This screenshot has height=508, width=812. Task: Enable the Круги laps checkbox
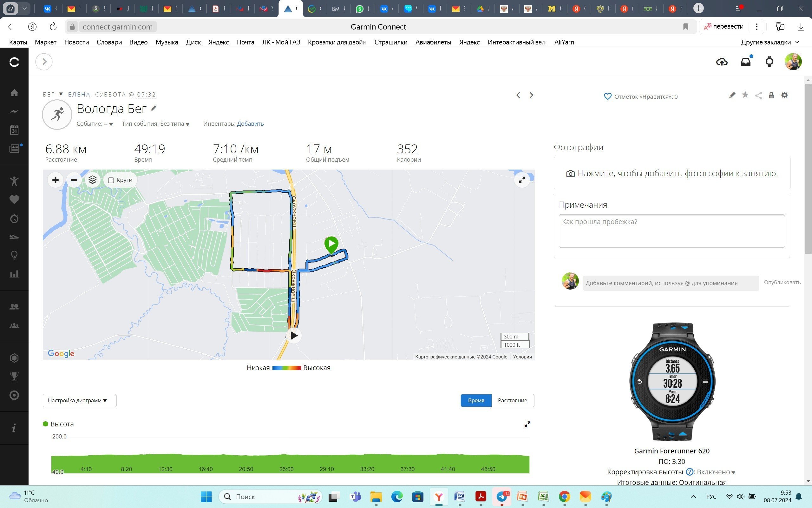point(111,180)
